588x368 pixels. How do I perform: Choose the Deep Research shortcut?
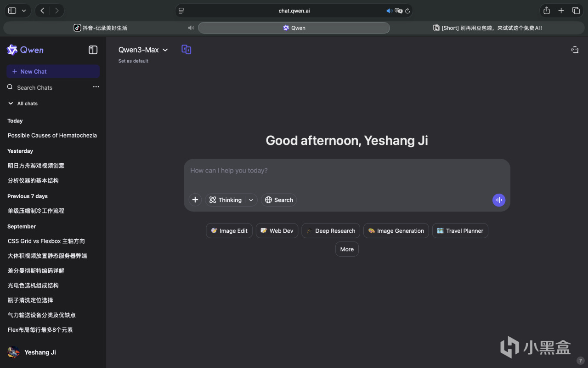pyautogui.click(x=331, y=231)
